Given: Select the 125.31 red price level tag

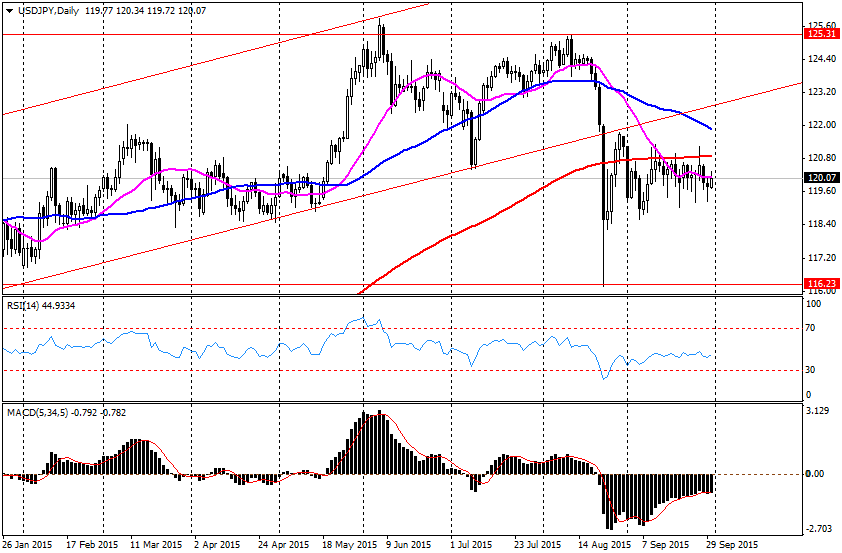Looking at the screenshot, I should (x=820, y=34).
